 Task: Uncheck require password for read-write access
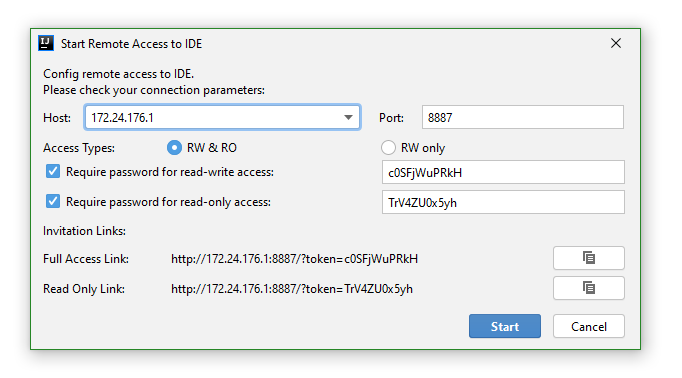tap(53, 171)
